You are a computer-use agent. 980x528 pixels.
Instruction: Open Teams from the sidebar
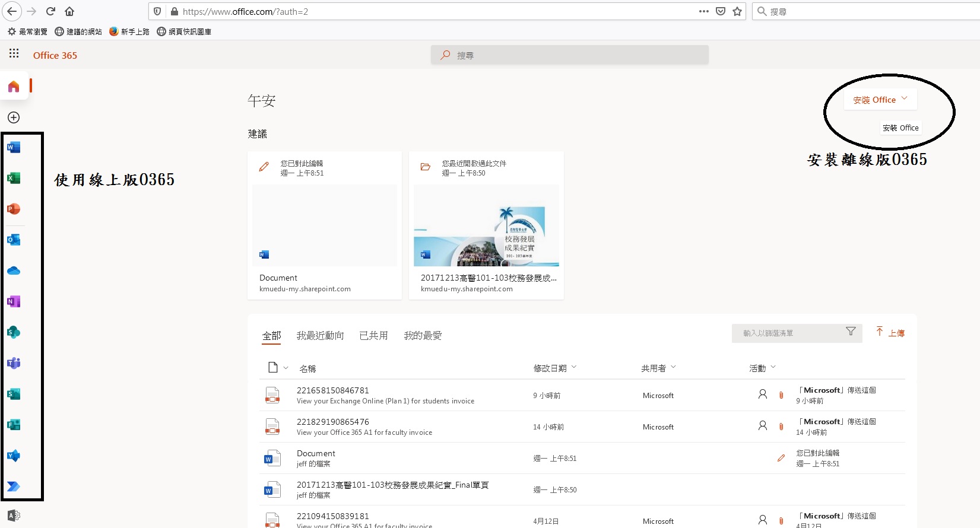pos(14,363)
